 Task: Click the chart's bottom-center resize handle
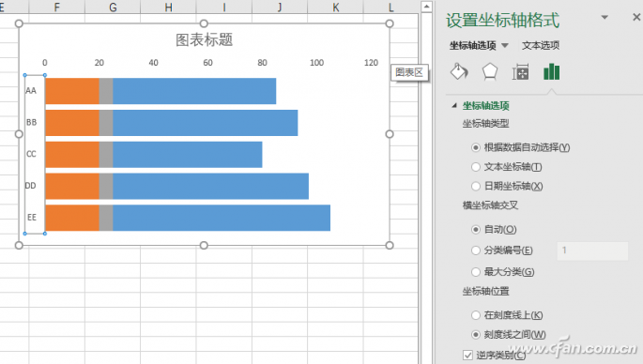204,245
